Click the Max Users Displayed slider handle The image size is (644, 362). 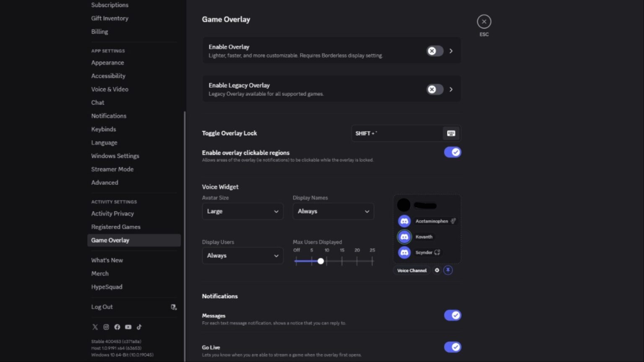(321, 261)
